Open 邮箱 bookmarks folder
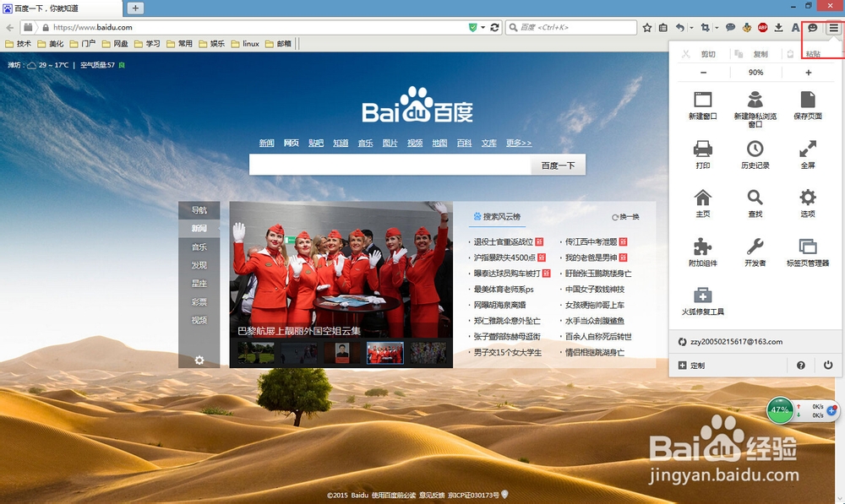Viewport: 845px width, 504px height. pos(278,44)
